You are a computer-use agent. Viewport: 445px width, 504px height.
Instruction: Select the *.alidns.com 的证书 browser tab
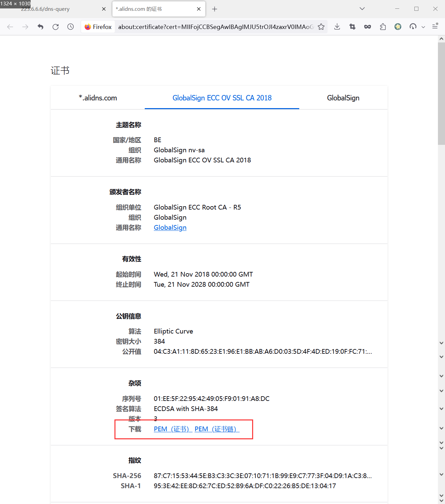click(x=159, y=9)
